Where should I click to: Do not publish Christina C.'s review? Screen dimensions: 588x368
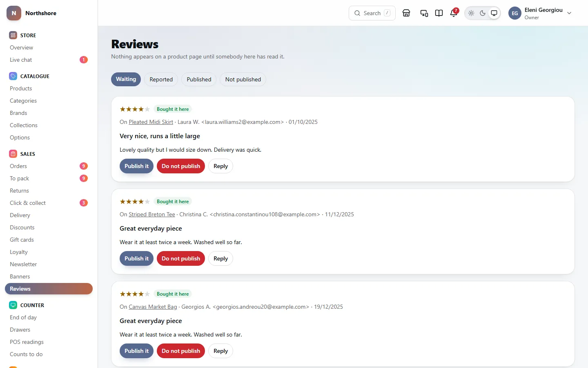[x=181, y=258]
